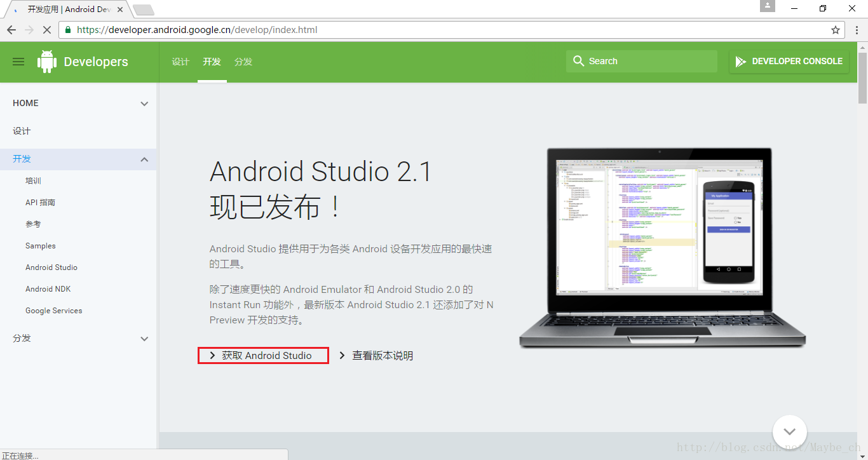Click the search magnifier icon

pyautogui.click(x=578, y=61)
